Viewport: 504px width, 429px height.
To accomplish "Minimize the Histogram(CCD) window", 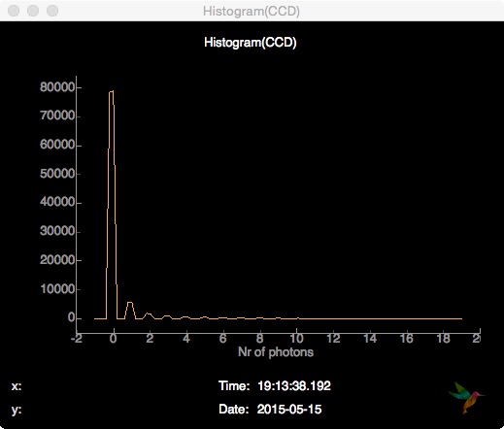I will pos(33,11).
